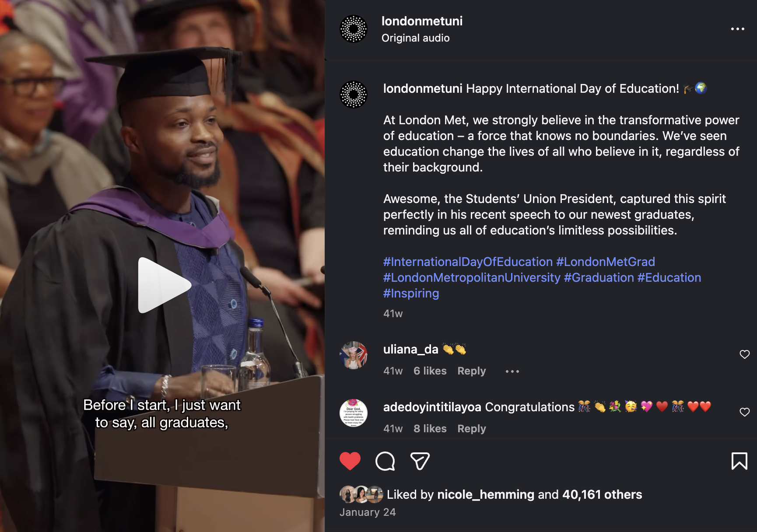
Task: Open adedoyintitilayoa's profile picture
Action: (x=354, y=413)
